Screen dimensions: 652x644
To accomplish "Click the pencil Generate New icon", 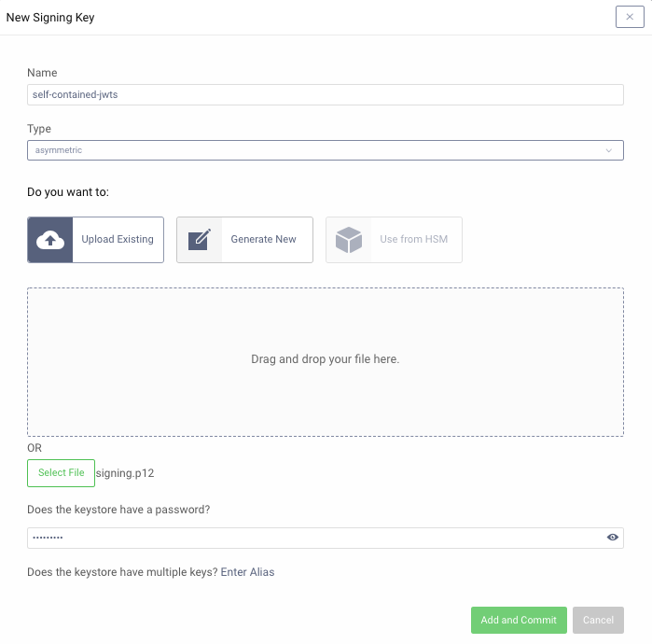I will click(200, 240).
